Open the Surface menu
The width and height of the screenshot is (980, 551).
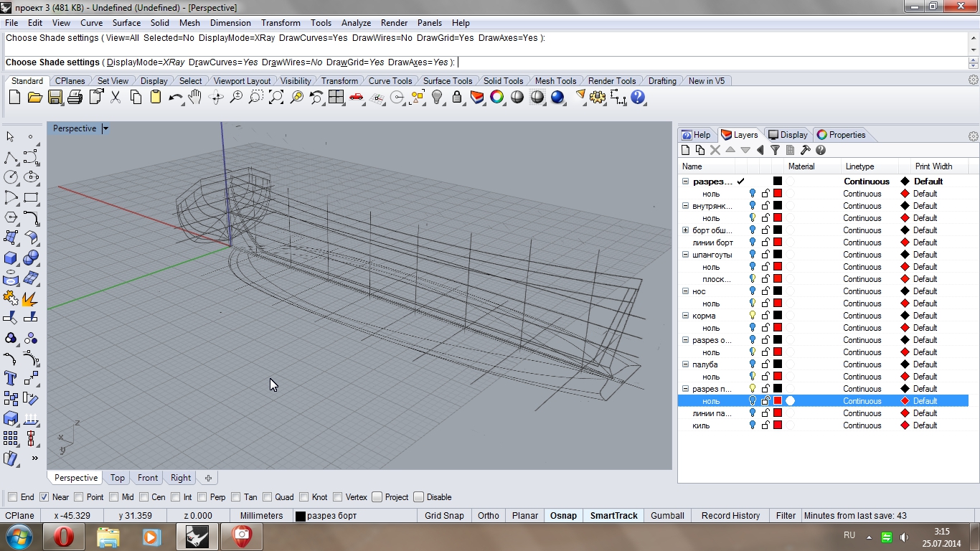click(x=126, y=23)
